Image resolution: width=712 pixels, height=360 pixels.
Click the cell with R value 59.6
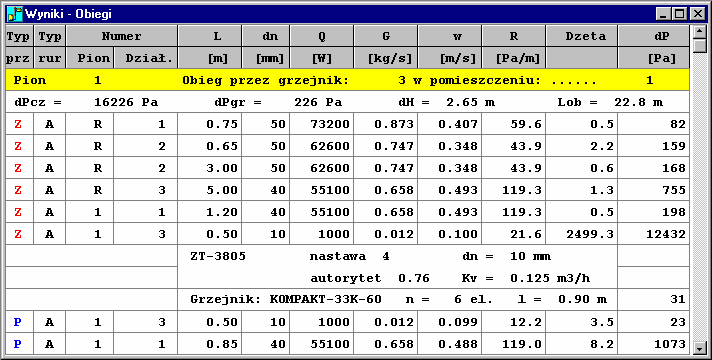tap(514, 124)
